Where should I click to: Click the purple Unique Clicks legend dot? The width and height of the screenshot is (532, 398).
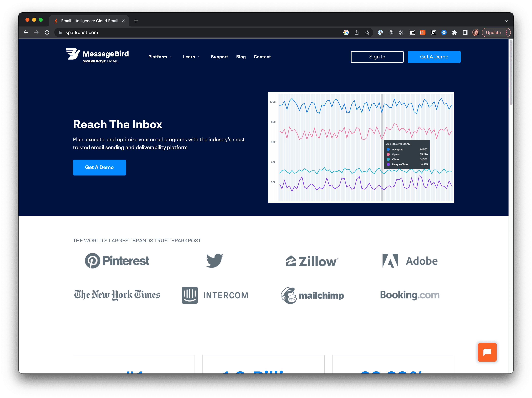tap(388, 164)
